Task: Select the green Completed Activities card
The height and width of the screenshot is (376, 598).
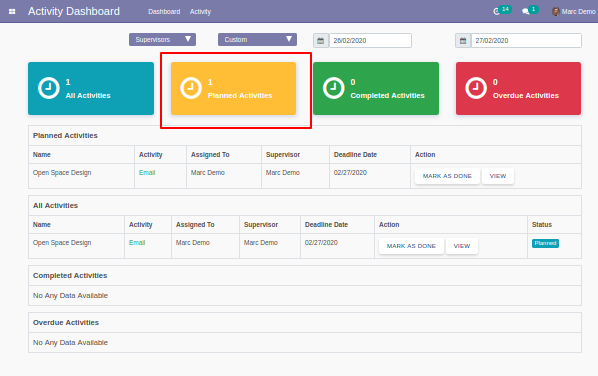Action: pos(376,88)
